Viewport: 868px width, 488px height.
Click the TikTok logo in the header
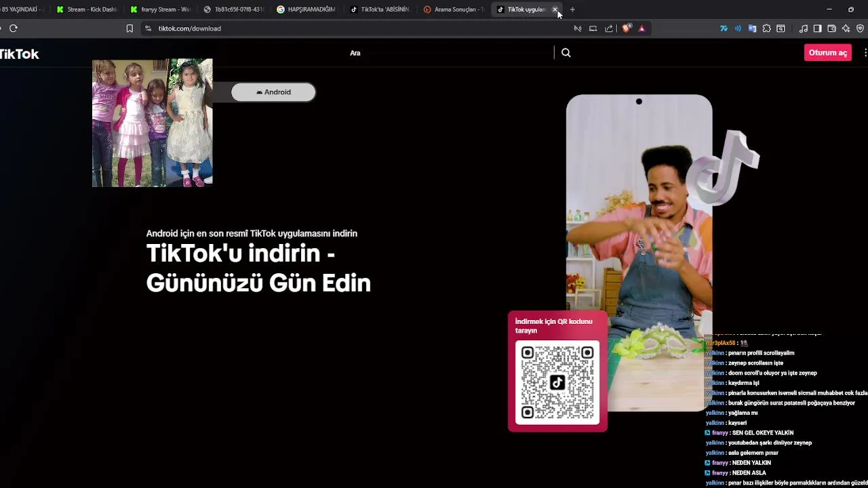click(x=19, y=54)
